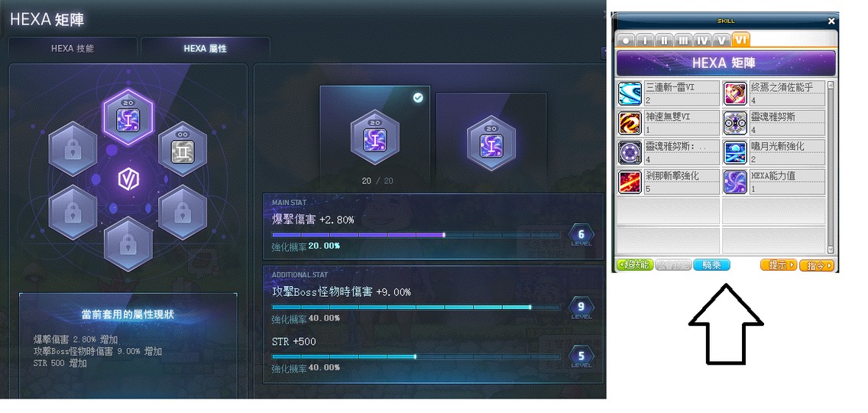This screenshot has width=868, height=413.
Task: Click the highlighted stat slot I hexagon
Action: click(128, 117)
